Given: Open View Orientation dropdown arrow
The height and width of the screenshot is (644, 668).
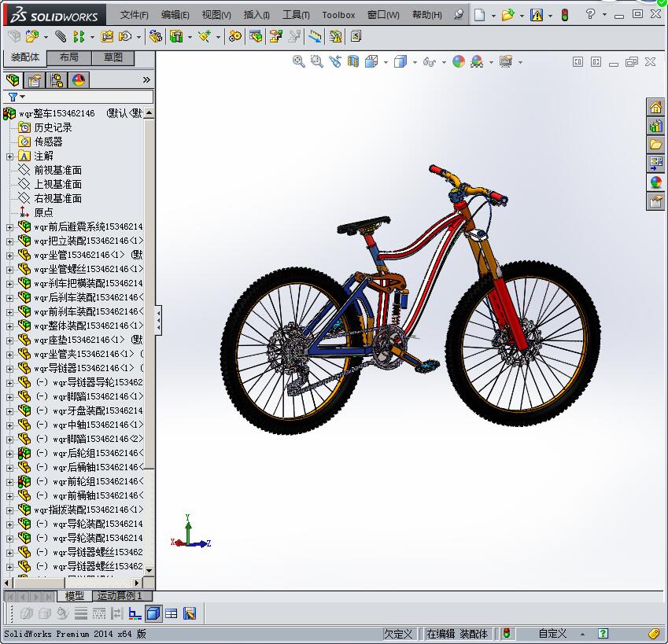Looking at the screenshot, I should tap(386, 63).
